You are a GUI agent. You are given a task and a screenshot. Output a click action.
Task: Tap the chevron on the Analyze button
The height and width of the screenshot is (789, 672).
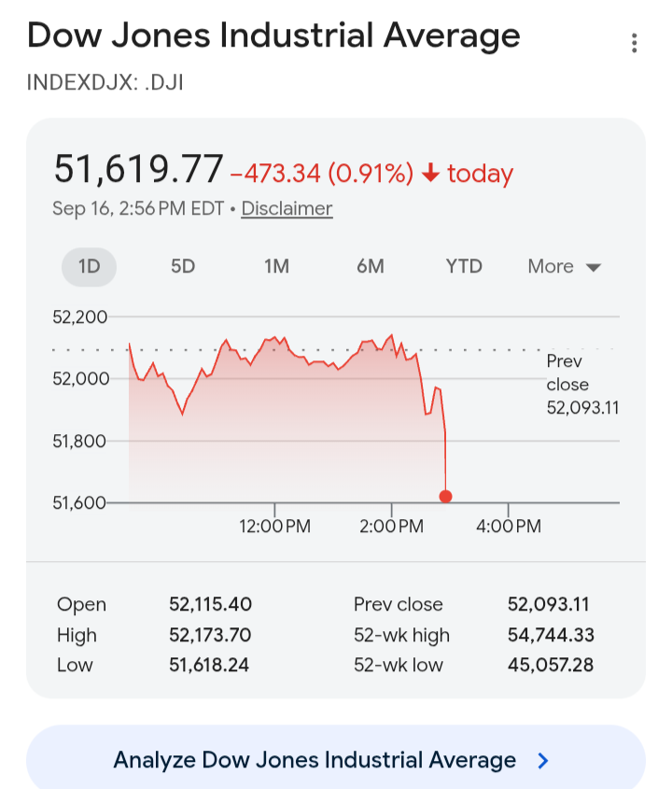pyautogui.click(x=542, y=760)
